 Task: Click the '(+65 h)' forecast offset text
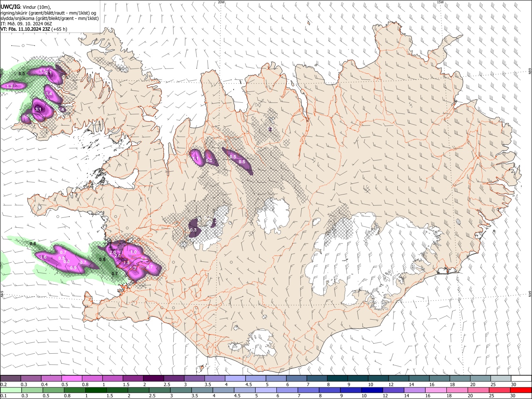click(x=59, y=29)
